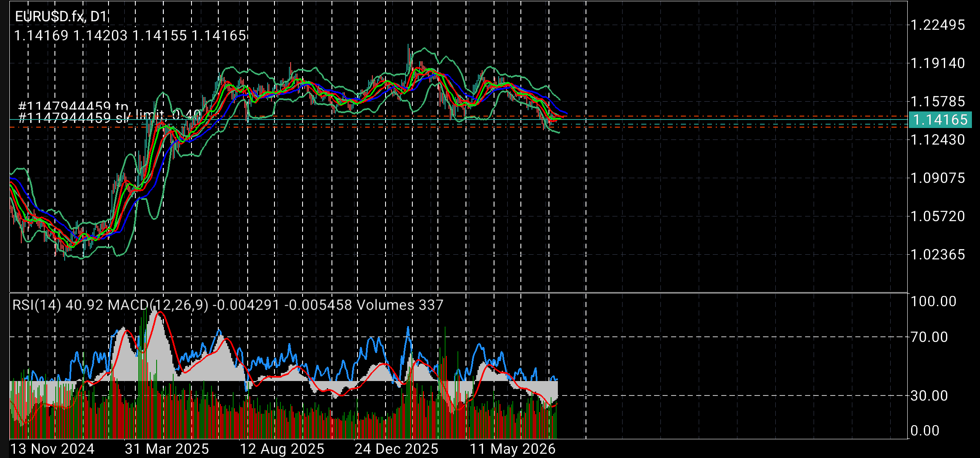Click the 1.02365 price axis label
The width and height of the screenshot is (980, 458).
pyautogui.click(x=938, y=255)
